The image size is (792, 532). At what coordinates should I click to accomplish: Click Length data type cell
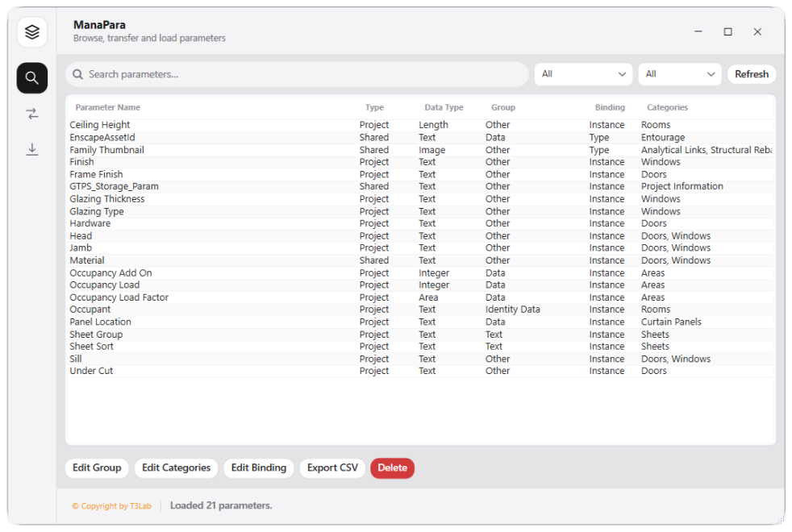[x=433, y=125]
